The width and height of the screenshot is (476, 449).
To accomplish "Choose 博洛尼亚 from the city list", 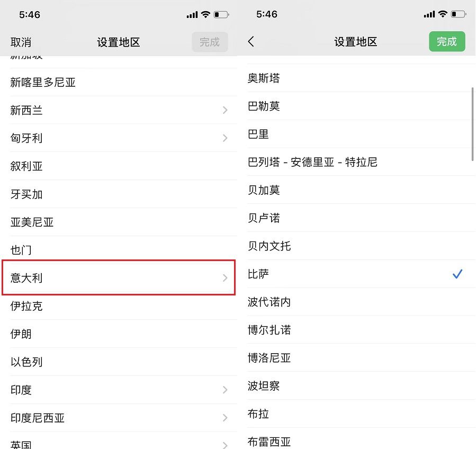I will (270, 358).
